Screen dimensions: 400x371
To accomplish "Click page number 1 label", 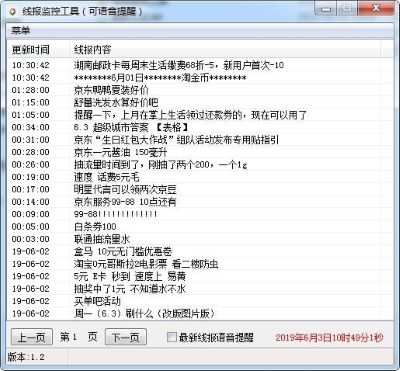I will pos(74,337).
